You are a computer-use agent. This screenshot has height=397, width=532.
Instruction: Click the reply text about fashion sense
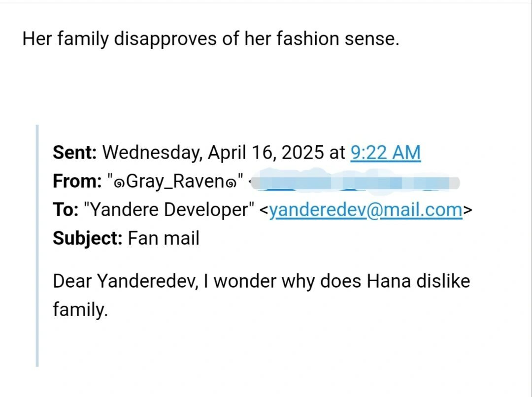(211, 39)
